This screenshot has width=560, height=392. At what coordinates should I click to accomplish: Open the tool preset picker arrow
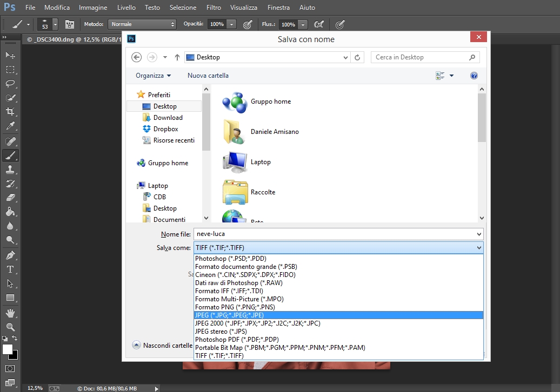point(28,25)
